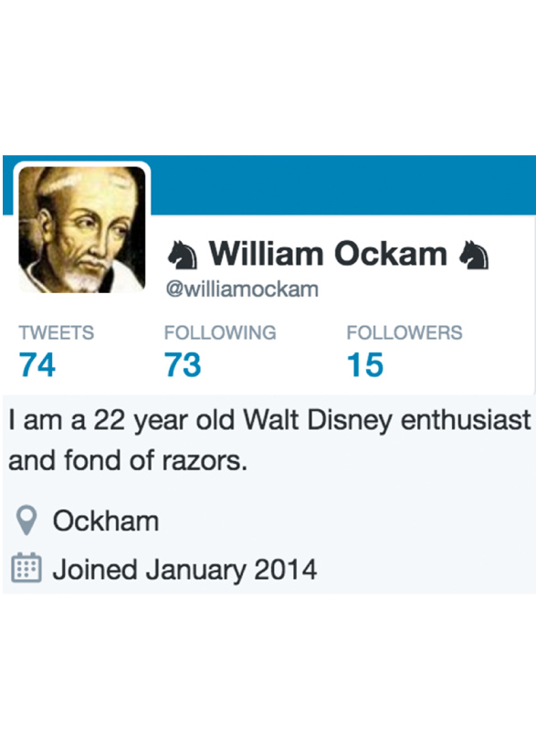
Task: Click the Ockham location text
Action: click(x=106, y=521)
